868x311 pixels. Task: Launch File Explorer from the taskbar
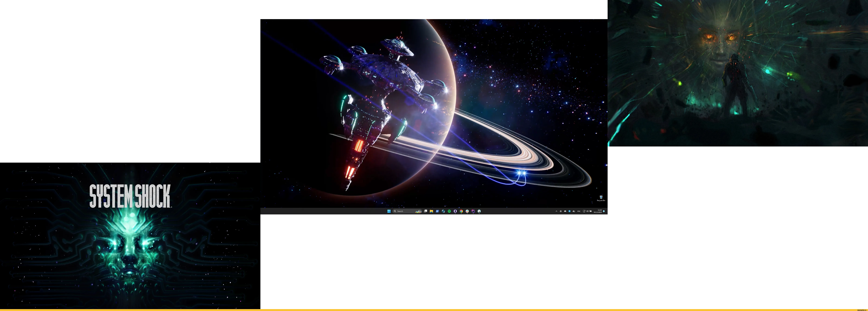click(432, 211)
